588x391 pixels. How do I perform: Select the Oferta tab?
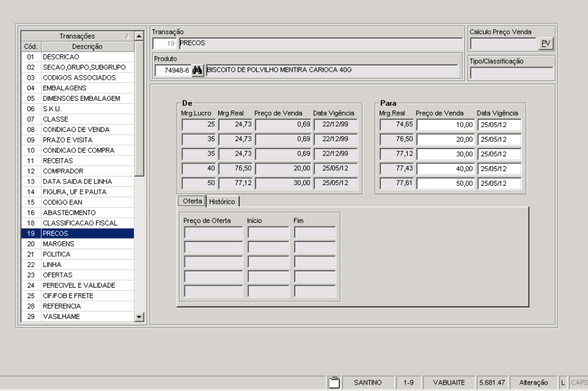pos(192,201)
